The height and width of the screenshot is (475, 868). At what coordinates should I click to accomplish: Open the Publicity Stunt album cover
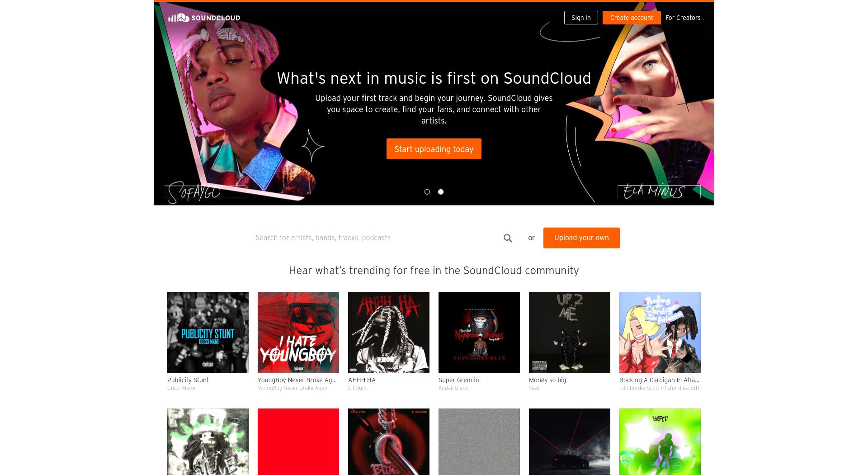tap(208, 332)
